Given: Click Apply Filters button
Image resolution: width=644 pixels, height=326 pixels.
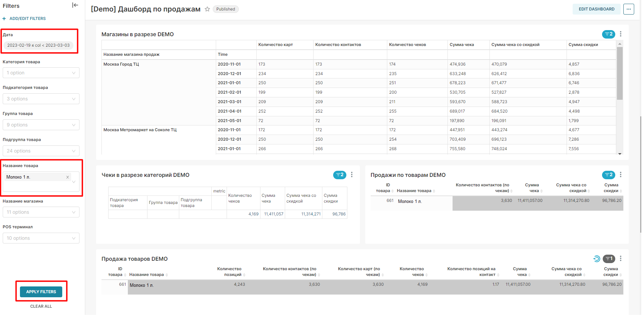Looking at the screenshot, I should tap(41, 292).
